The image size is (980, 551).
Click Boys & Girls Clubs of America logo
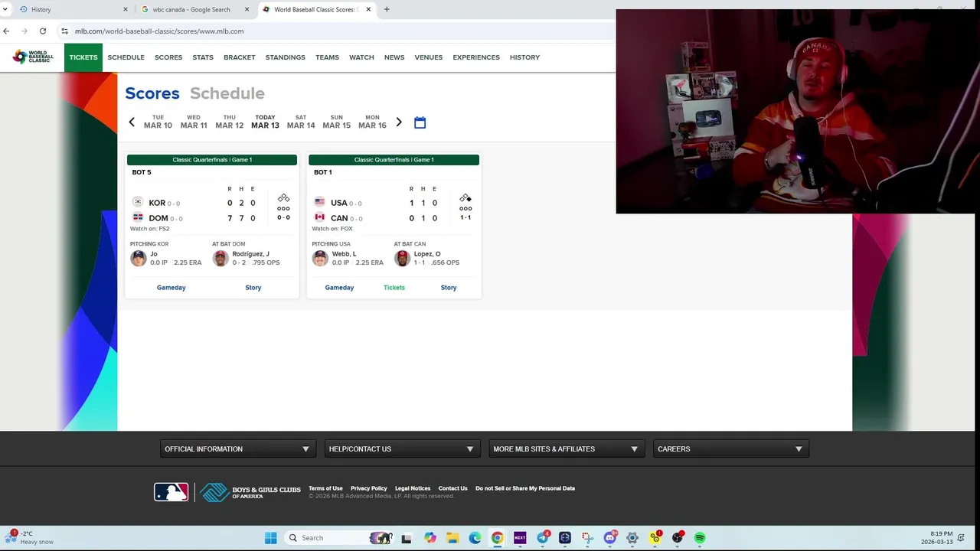(250, 492)
